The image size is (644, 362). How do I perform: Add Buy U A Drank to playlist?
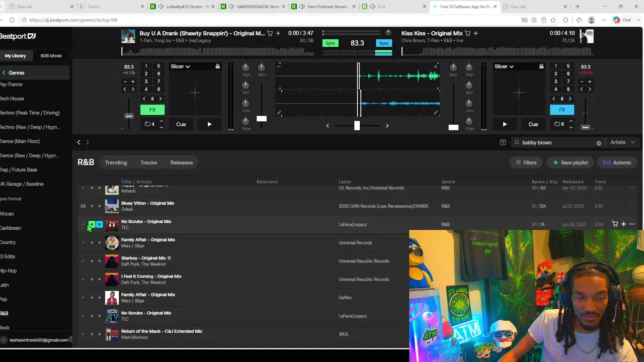(x=278, y=33)
